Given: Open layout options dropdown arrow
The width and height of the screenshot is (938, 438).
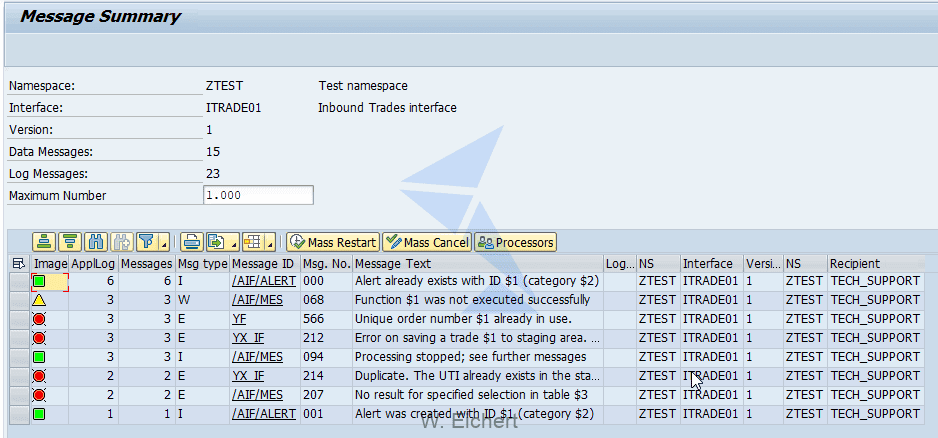Looking at the screenshot, I should (269, 242).
